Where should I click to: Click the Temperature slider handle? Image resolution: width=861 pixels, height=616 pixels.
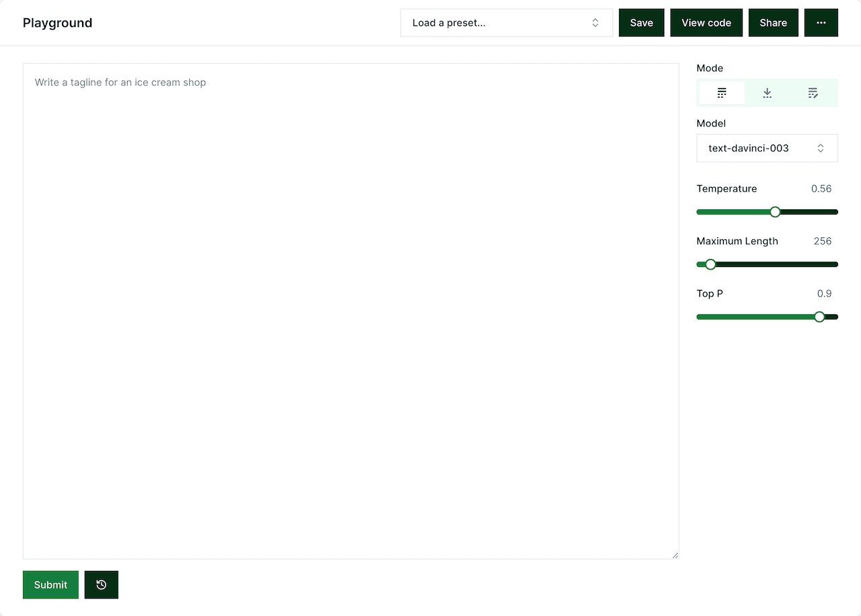[775, 211]
